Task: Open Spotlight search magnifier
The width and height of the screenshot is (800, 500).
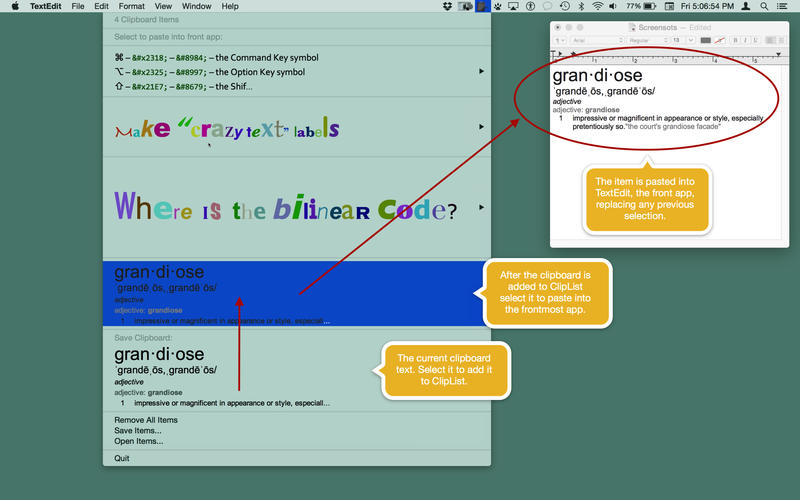Action: pos(764,6)
